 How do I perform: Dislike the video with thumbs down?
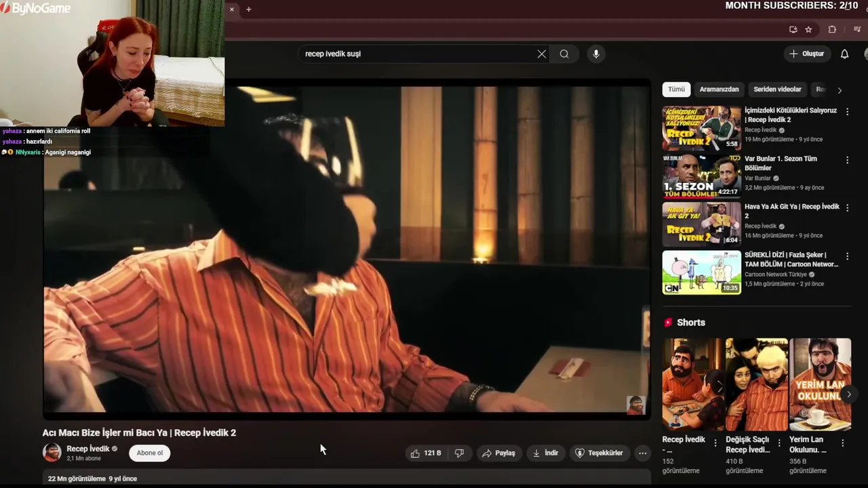coord(459,453)
